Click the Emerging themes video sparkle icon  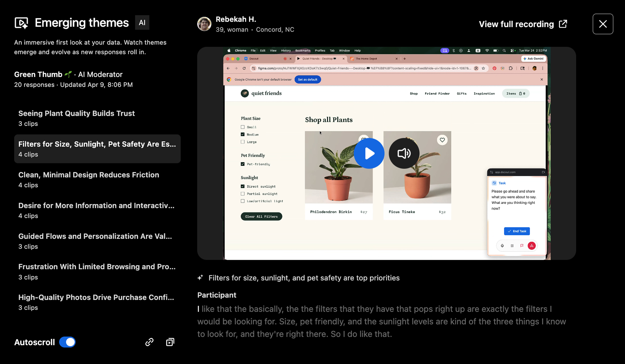[21, 23]
